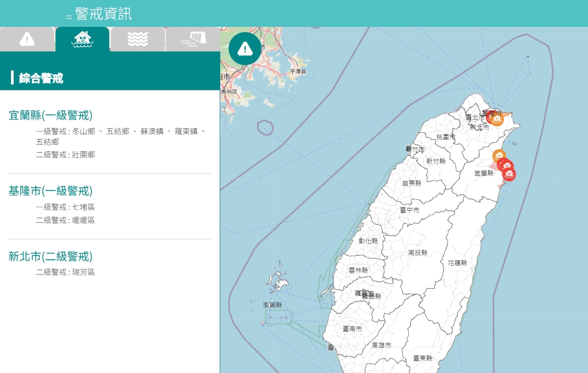The height and width of the screenshot is (373, 588).
Task: Open 基隆市(一級警戒) entry
Action: point(50,191)
